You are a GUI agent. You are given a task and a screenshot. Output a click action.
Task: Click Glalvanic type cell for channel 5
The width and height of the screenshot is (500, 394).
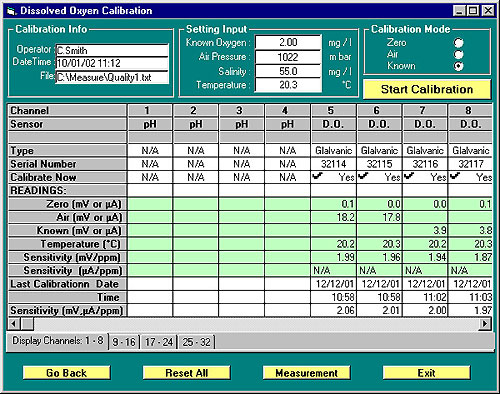tap(333, 151)
